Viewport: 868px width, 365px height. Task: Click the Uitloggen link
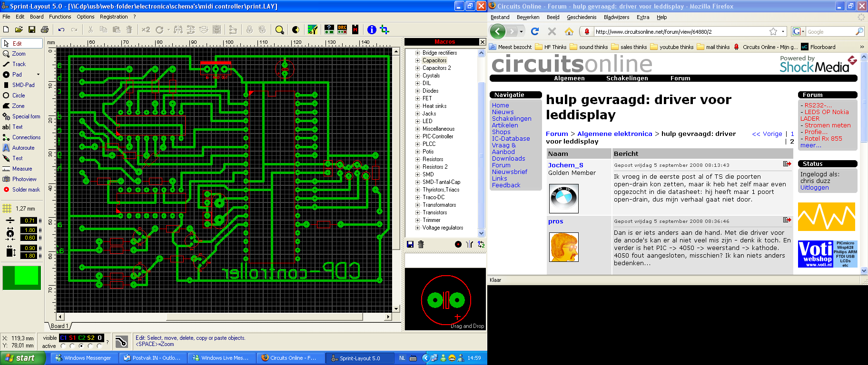814,188
